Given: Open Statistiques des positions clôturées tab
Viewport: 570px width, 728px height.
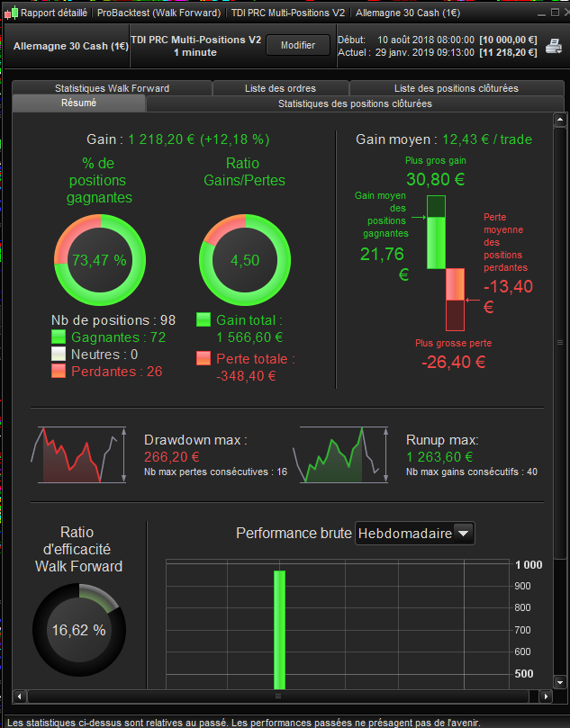Looking at the screenshot, I should pos(355,103).
